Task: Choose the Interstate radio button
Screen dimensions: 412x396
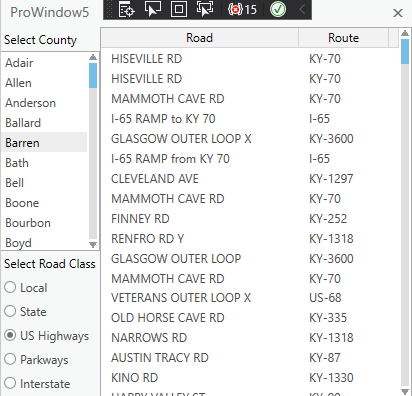Action: click(37, 384)
